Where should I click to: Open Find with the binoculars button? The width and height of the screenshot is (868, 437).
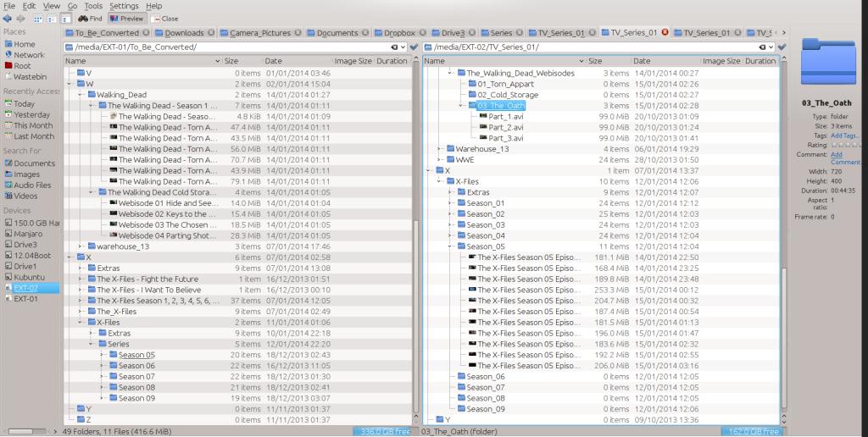point(90,18)
